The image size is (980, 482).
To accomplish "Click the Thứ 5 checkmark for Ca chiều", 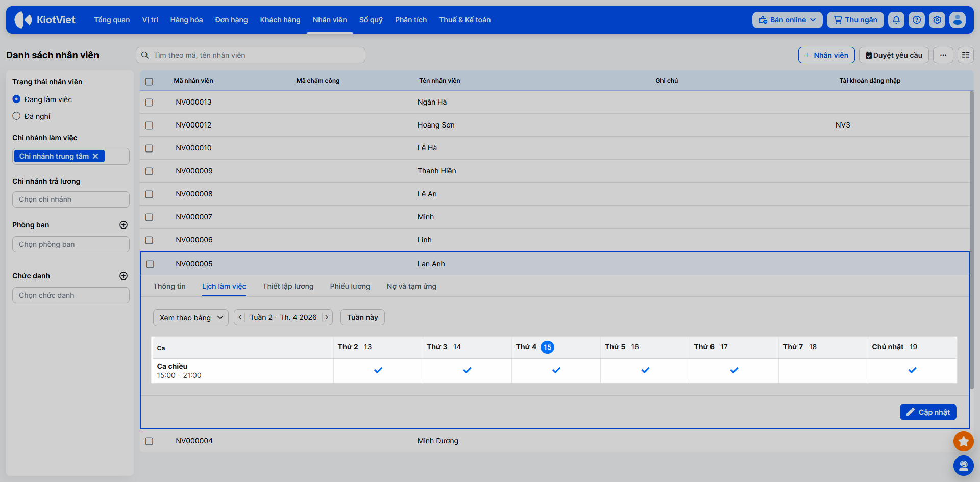I will tap(645, 370).
